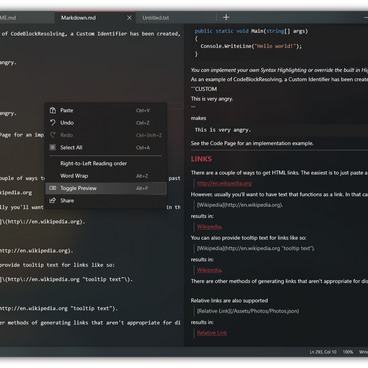The height and width of the screenshot is (368, 368).
Task: Click the Select All icon
Action: (x=53, y=147)
